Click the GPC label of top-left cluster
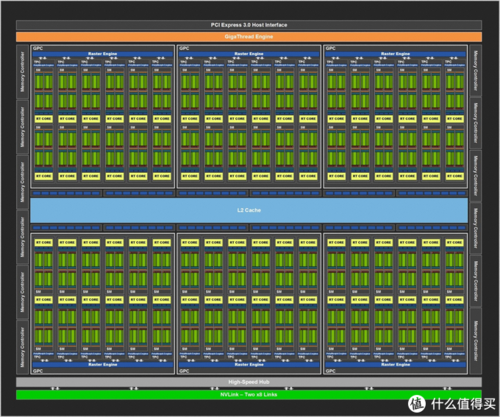The width and height of the screenshot is (500, 417). (x=38, y=48)
